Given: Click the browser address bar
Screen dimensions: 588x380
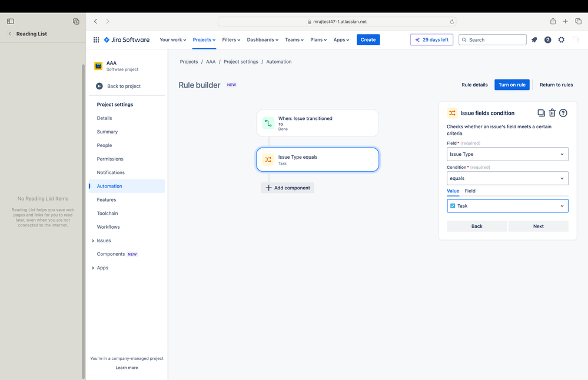Looking at the screenshot, I should [337, 22].
